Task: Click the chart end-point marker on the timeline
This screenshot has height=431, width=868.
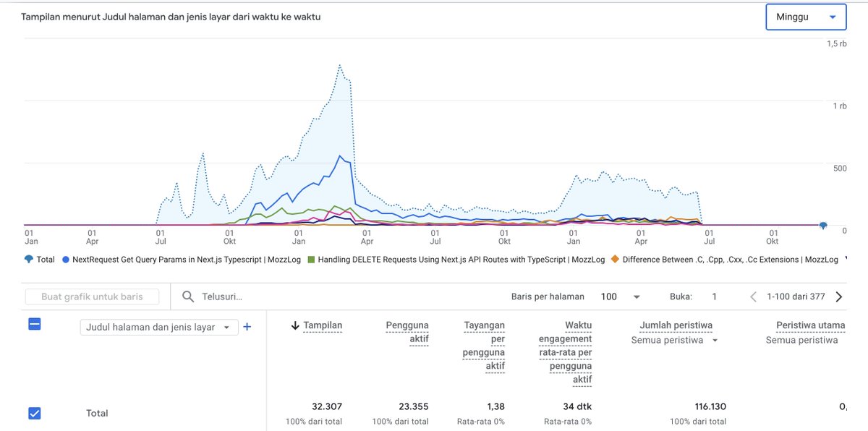Action: pyautogui.click(x=823, y=226)
